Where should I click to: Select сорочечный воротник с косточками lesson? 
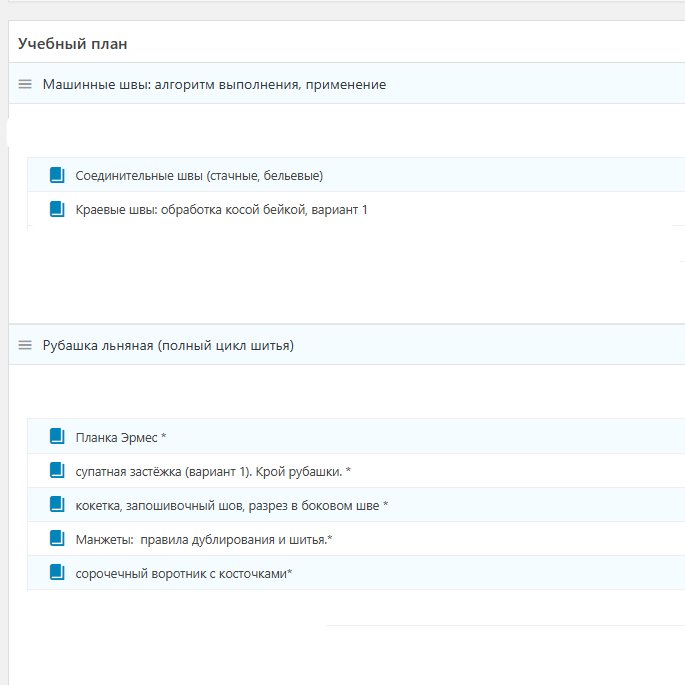pos(183,573)
